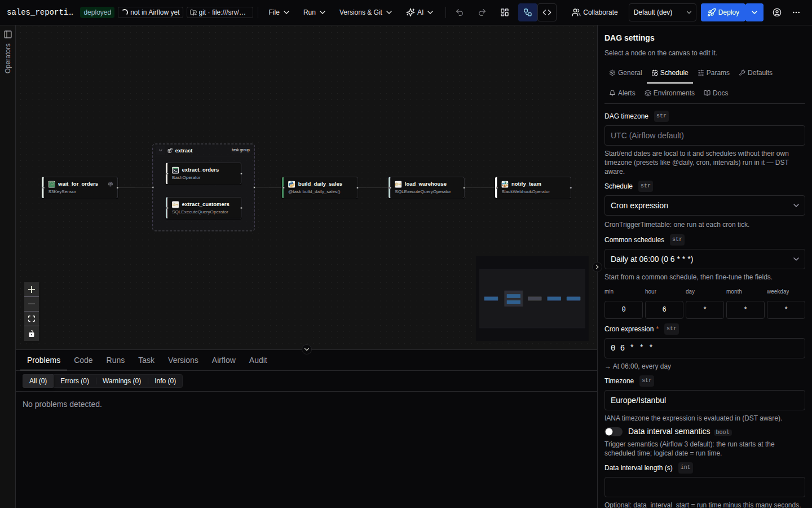Open the user account icon

pyautogui.click(x=777, y=12)
